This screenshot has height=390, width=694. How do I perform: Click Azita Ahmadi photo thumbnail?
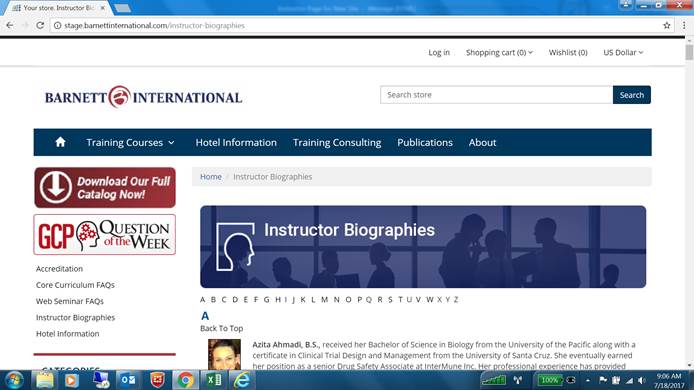(x=224, y=355)
